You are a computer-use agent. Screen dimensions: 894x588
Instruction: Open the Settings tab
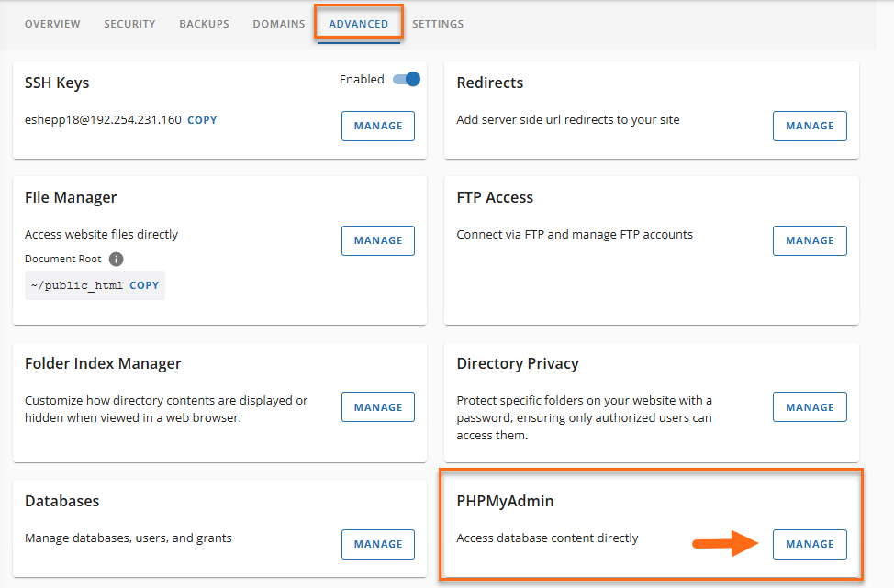tap(438, 24)
